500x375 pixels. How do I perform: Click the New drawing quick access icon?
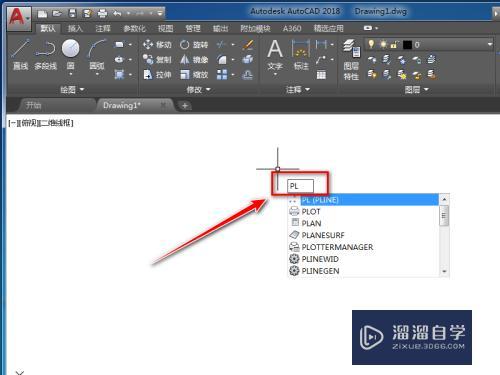click(x=42, y=14)
